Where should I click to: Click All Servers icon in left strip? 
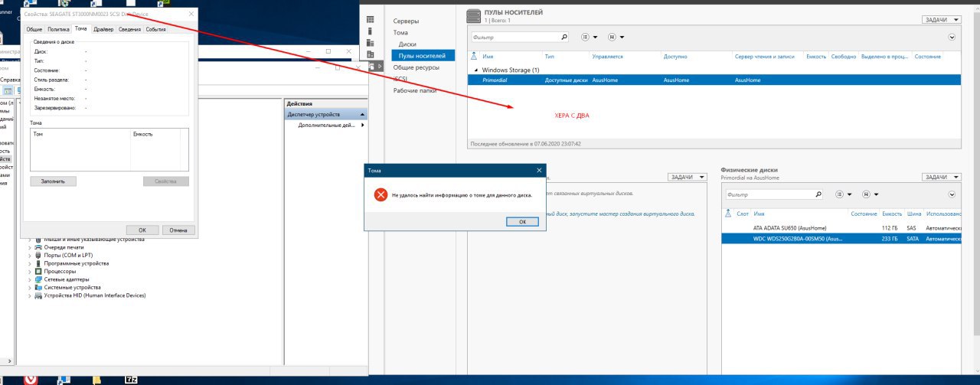[x=371, y=44]
